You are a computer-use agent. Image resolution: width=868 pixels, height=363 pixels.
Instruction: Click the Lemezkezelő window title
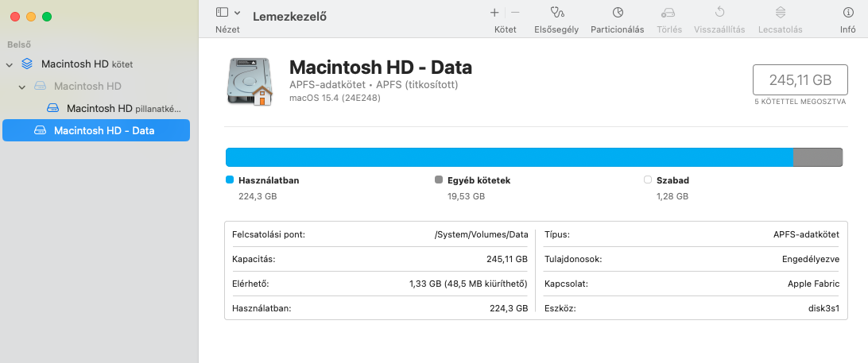pos(289,17)
